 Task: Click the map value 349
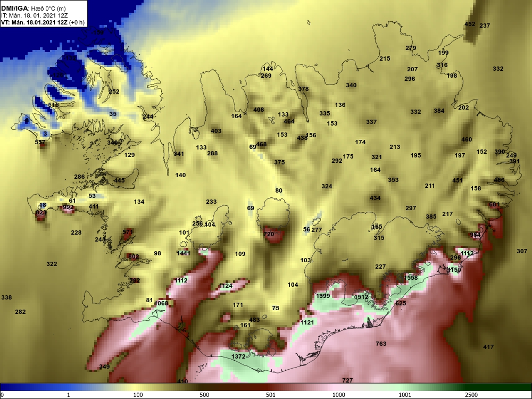pos(104,367)
